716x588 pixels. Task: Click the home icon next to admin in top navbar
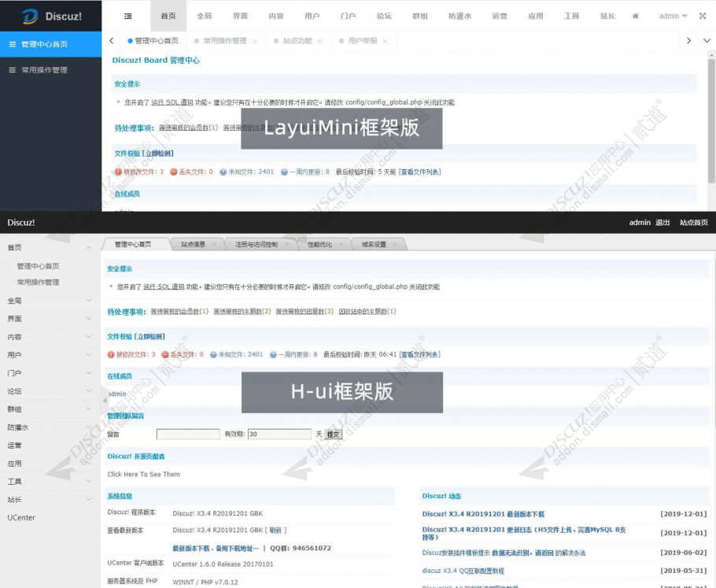[635, 16]
